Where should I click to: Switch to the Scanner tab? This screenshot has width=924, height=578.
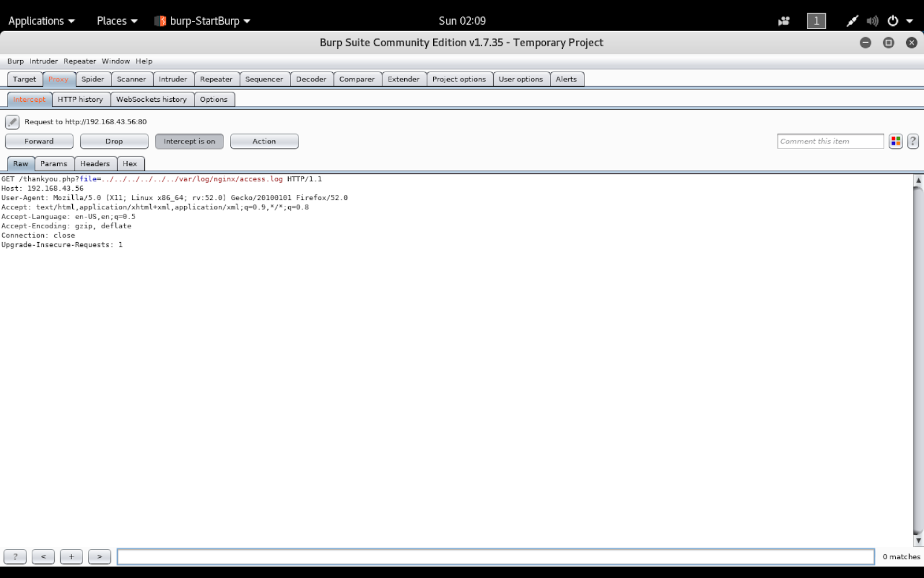(132, 79)
